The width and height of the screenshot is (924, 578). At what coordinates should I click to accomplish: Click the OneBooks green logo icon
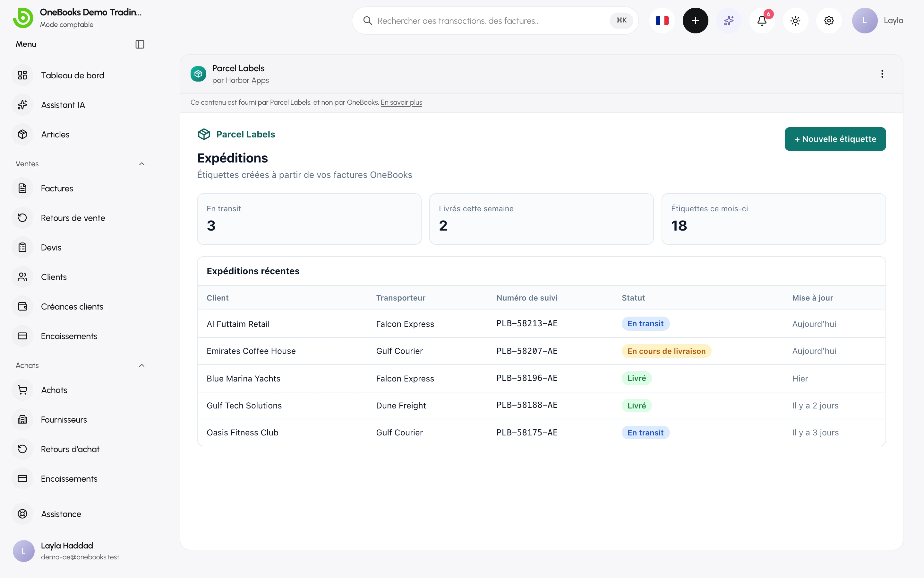pyautogui.click(x=23, y=18)
